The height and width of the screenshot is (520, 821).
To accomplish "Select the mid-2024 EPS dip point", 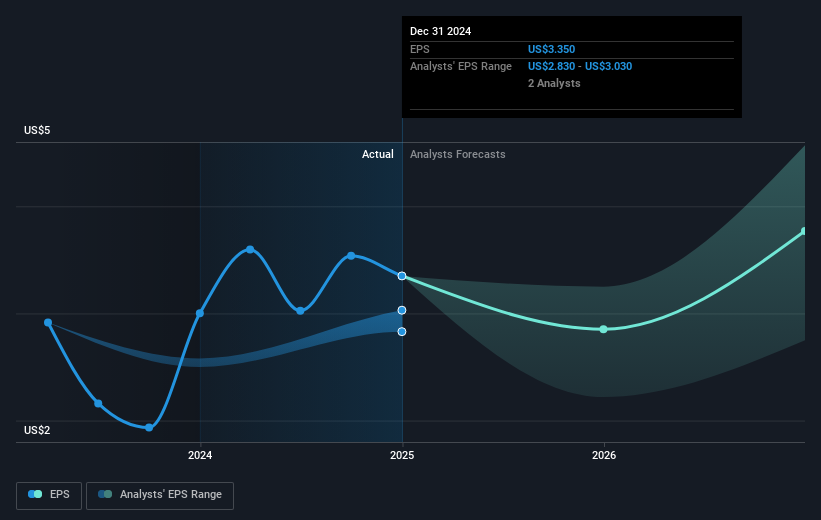I will pyautogui.click(x=300, y=311).
